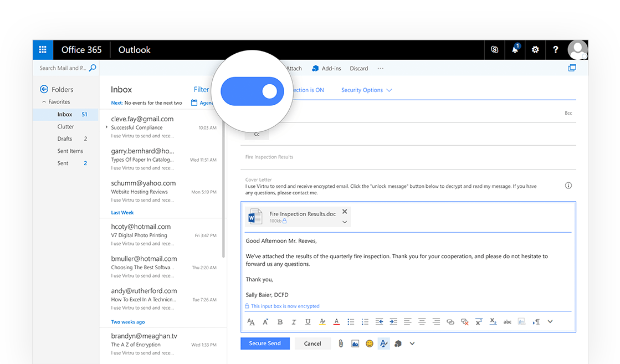
Task: Align text to the right
Action: coord(436,322)
